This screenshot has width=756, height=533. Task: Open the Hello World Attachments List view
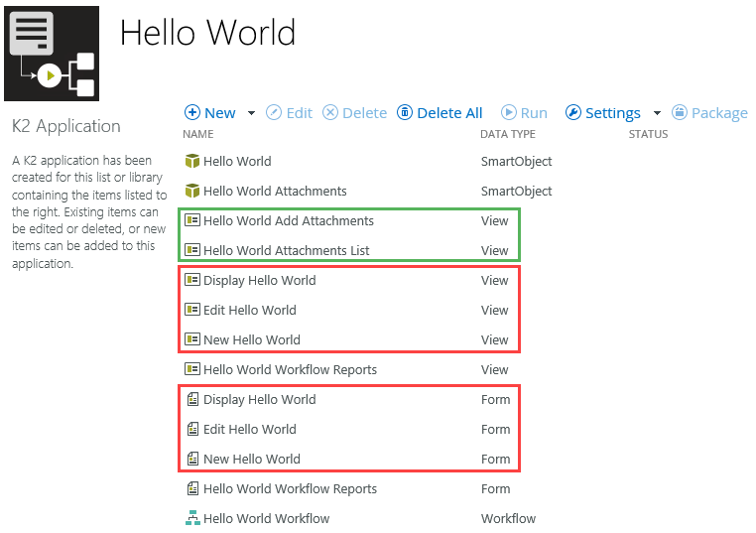point(286,250)
